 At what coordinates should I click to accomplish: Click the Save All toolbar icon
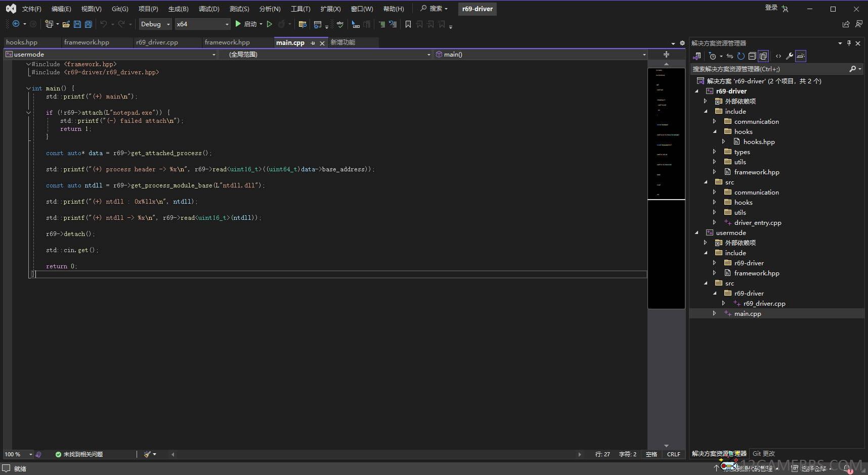[89, 24]
